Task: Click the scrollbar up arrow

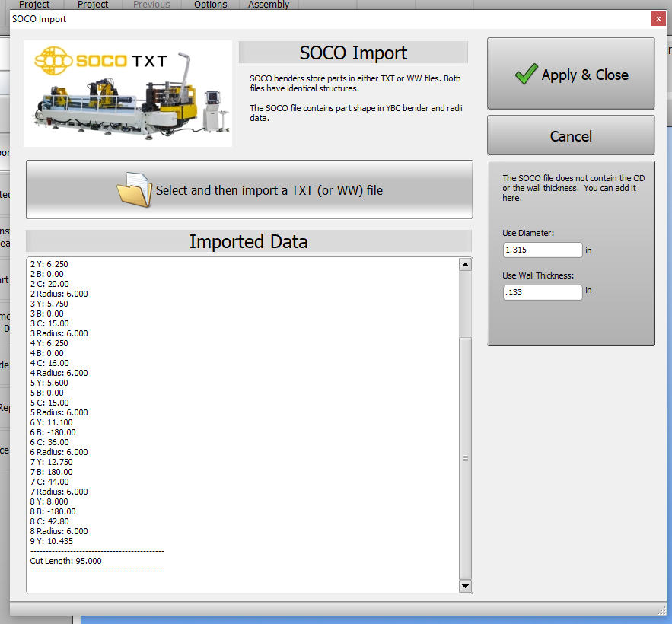Action: pos(466,265)
